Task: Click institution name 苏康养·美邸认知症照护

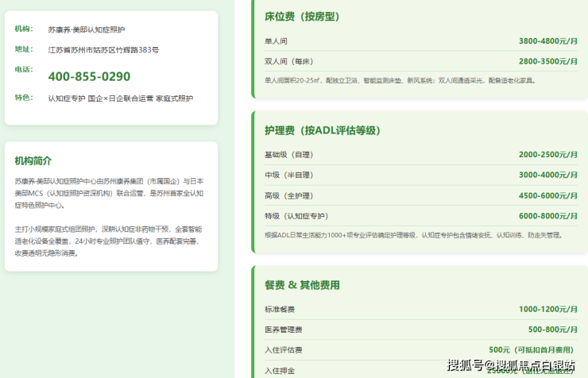Action: pos(87,29)
